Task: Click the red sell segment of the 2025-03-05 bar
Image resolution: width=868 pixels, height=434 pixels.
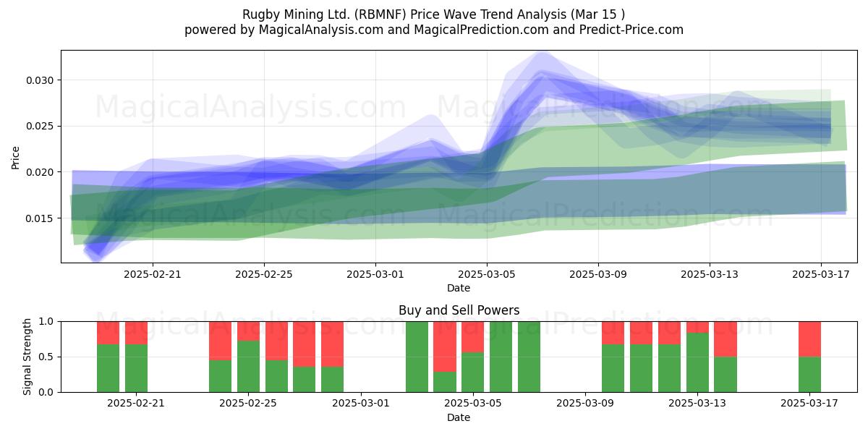Action: click(472, 337)
